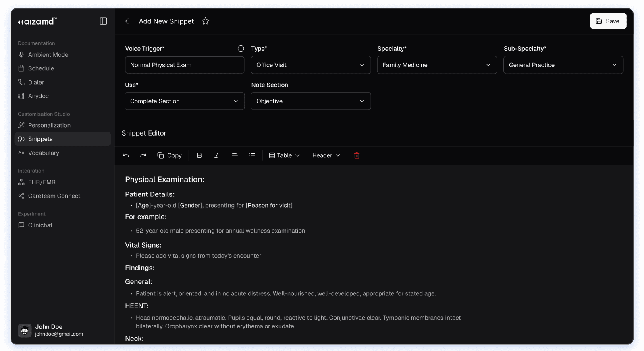Expand the Header style dropdown

(x=326, y=155)
